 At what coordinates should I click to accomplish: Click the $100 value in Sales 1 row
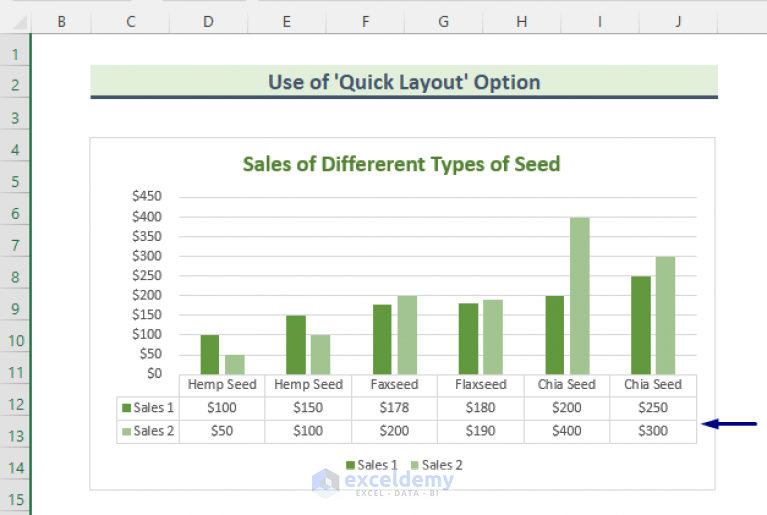(x=222, y=407)
